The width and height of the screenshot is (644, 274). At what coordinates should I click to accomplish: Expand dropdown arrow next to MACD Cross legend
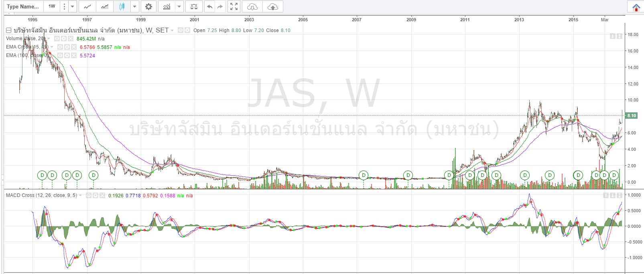click(x=80, y=195)
